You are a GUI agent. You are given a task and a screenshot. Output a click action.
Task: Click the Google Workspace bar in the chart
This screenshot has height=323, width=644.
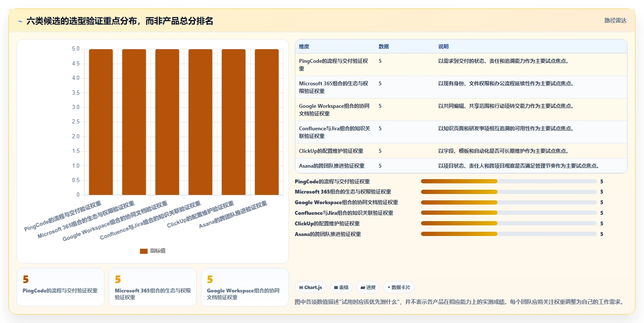click(167, 122)
